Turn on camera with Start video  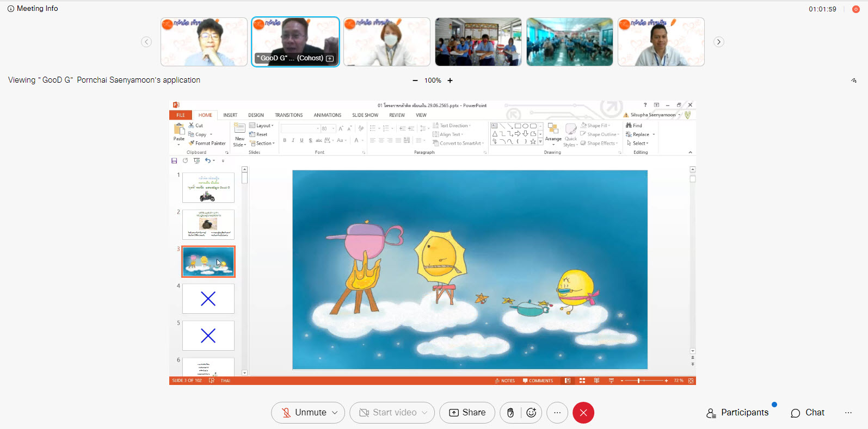[x=387, y=413]
